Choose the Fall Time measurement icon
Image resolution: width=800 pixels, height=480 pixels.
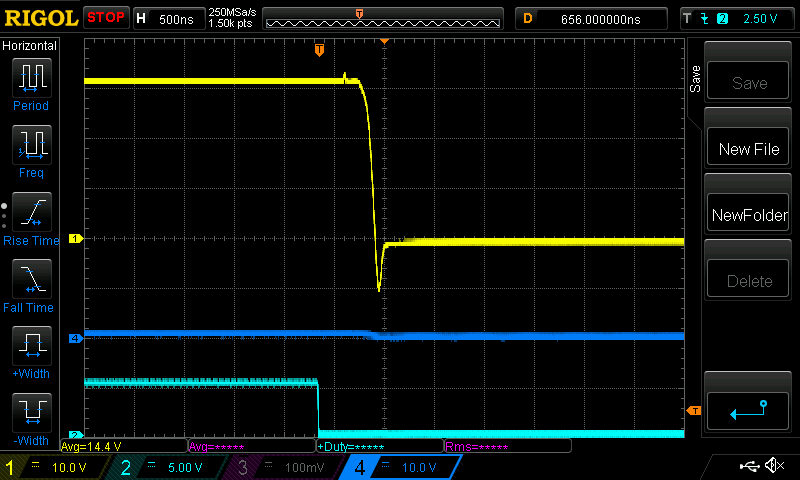(31, 277)
